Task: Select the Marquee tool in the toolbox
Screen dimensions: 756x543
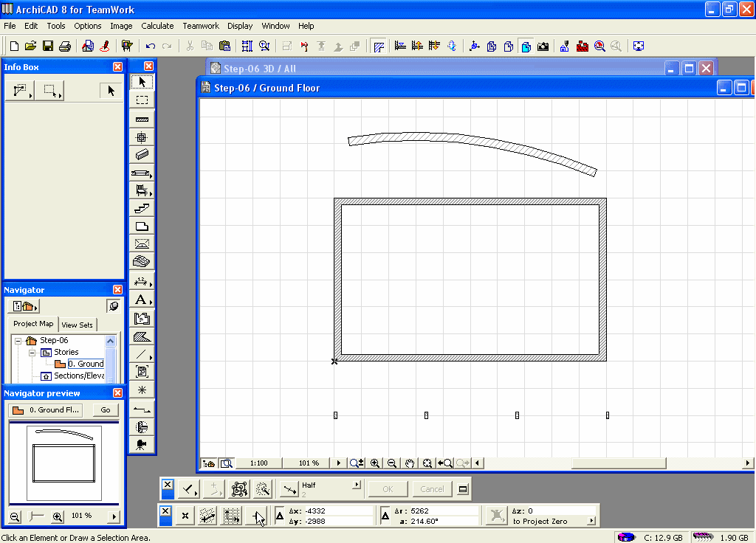Action: [x=142, y=100]
